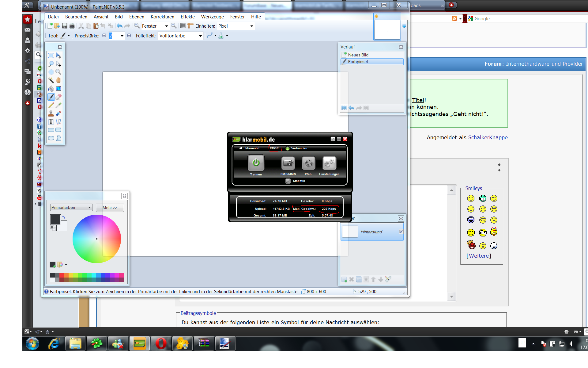
Task: Select the Magic Wand tool
Action: pos(51,80)
